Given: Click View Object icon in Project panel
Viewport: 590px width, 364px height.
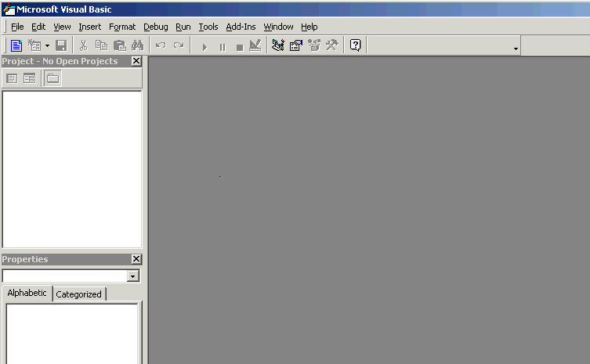Looking at the screenshot, I should pyautogui.click(x=29, y=78).
